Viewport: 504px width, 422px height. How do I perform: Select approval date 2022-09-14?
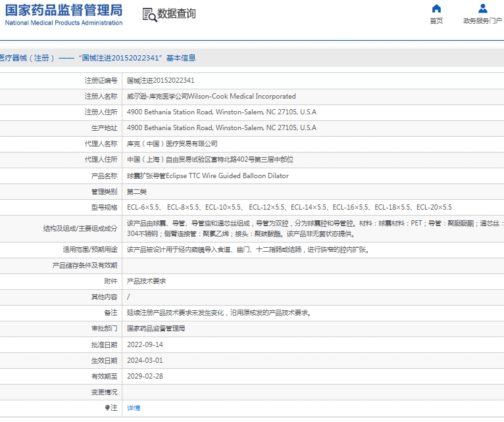145,344
